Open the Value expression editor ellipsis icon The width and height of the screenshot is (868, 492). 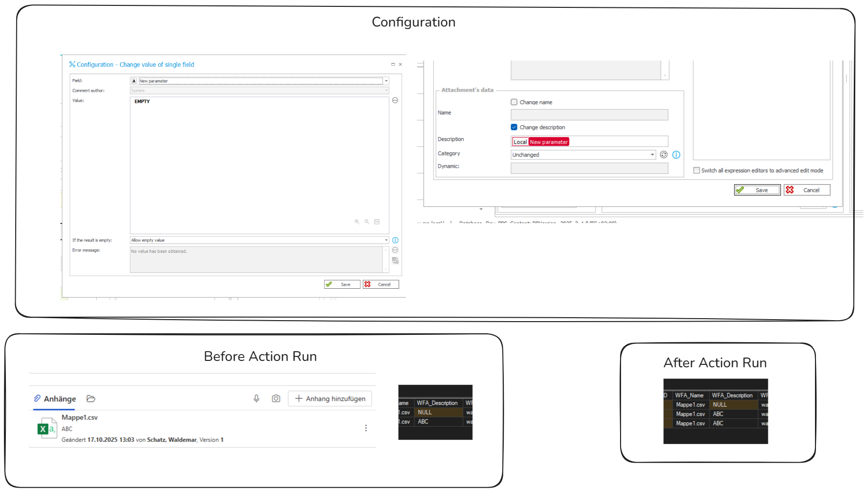(395, 101)
